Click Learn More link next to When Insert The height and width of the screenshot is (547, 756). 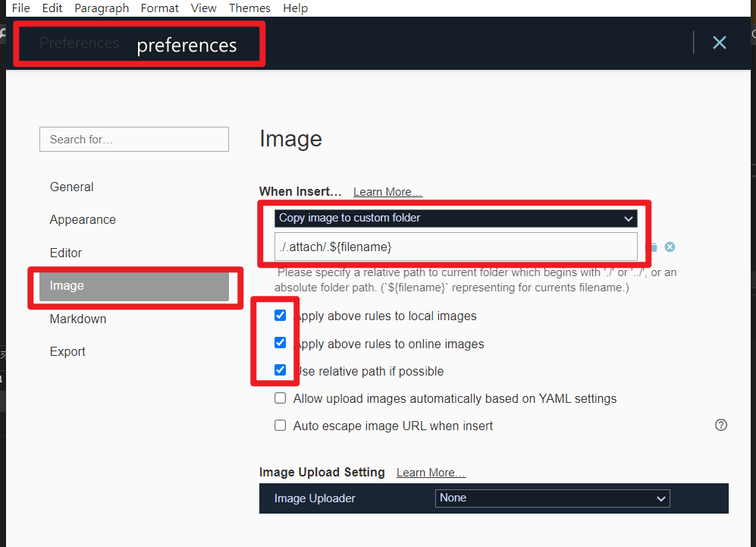pyautogui.click(x=387, y=192)
